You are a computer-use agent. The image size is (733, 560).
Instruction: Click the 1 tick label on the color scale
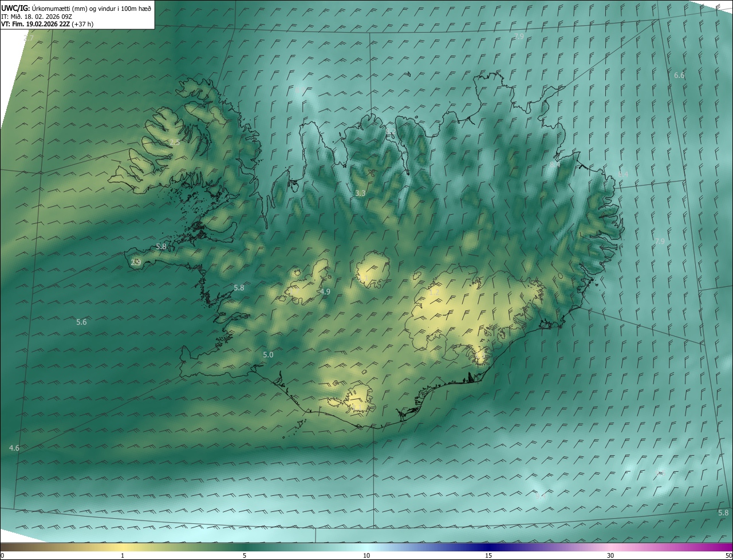pyautogui.click(x=123, y=555)
